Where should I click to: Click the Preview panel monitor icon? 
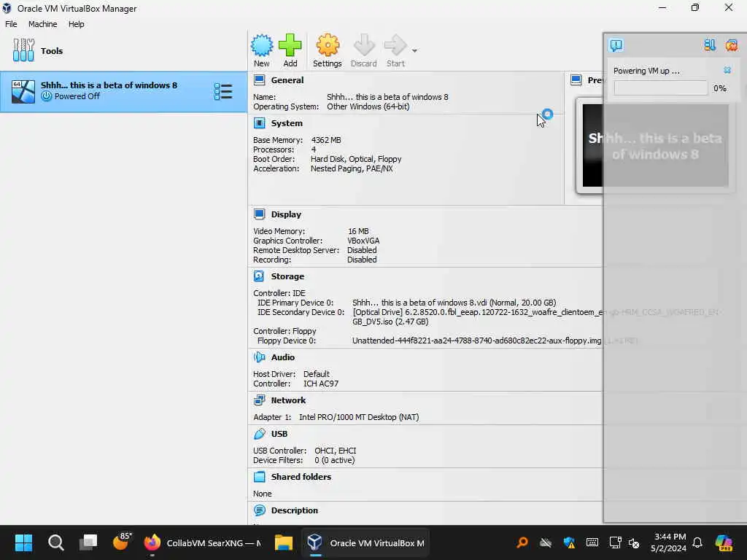pos(576,80)
